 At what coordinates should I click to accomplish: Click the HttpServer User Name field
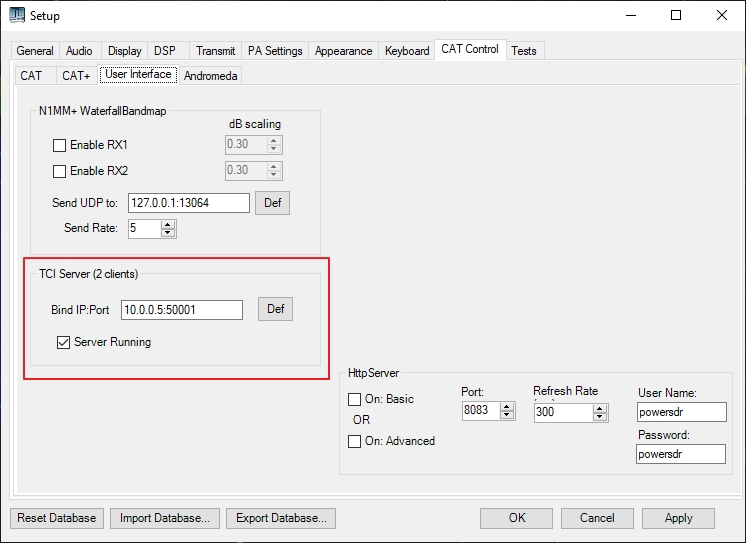[x=680, y=412]
